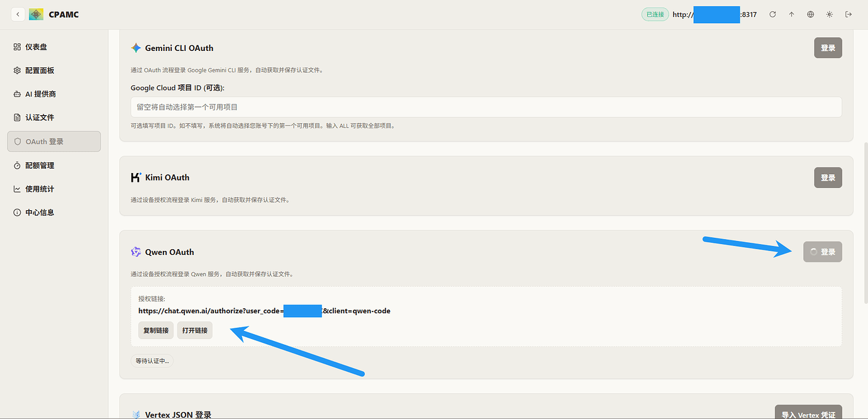Screen dimensions: 868x419
Task: Click the 已连接 connection status badge
Action: (655, 14)
